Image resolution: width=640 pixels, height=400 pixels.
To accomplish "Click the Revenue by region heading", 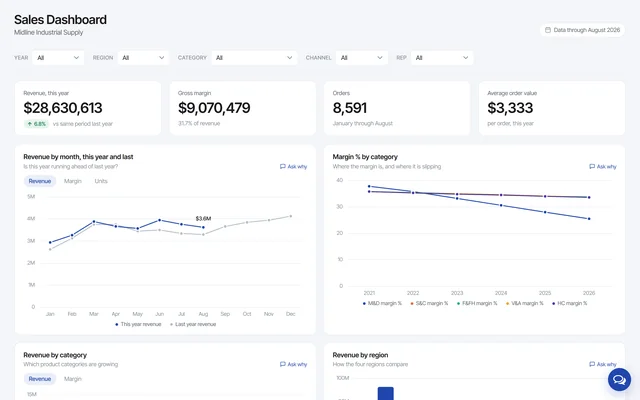I will pyautogui.click(x=360, y=355).
